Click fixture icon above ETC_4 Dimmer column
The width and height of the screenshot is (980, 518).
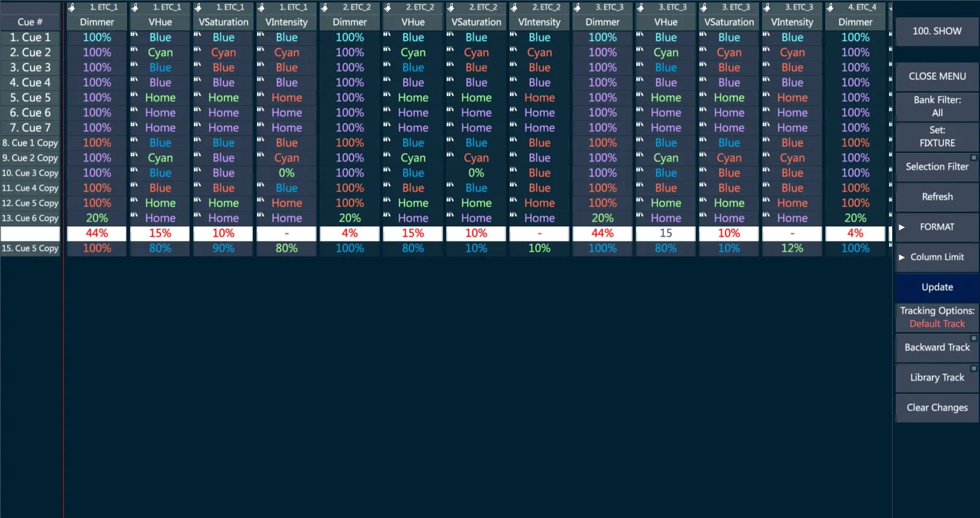pos(830,8)
